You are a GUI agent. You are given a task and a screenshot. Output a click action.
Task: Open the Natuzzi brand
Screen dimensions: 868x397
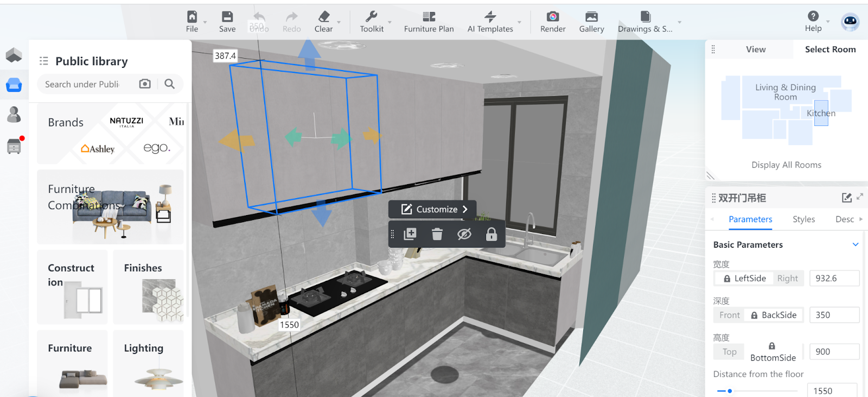tap(126, 122)
